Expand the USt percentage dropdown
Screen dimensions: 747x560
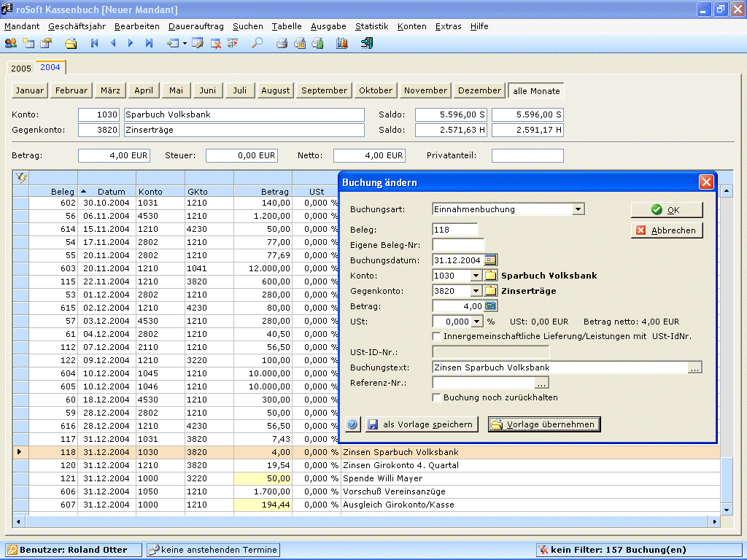pos(476,322)
